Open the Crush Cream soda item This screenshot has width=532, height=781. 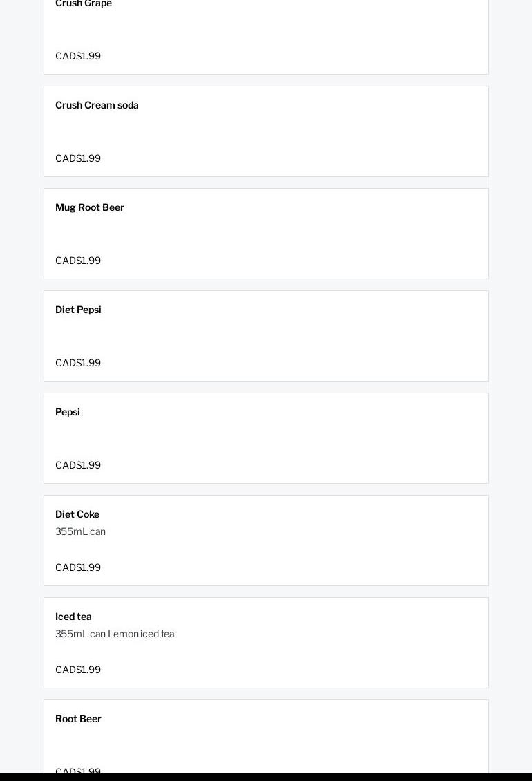(x=97, y=106)
